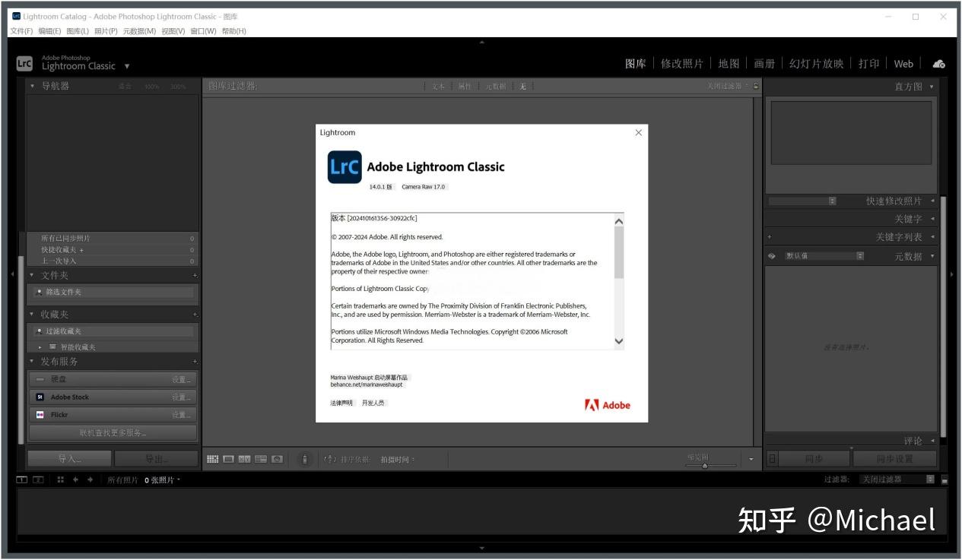Toggle the 过滤收藏夹 filter switch
Image resolution: width=962 pixels, height=560 pixels.
(x=39, y=330)
